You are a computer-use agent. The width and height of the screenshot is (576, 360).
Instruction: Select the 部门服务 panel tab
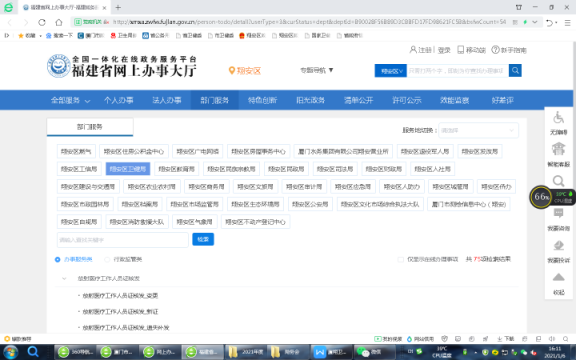tap(90, 127)
